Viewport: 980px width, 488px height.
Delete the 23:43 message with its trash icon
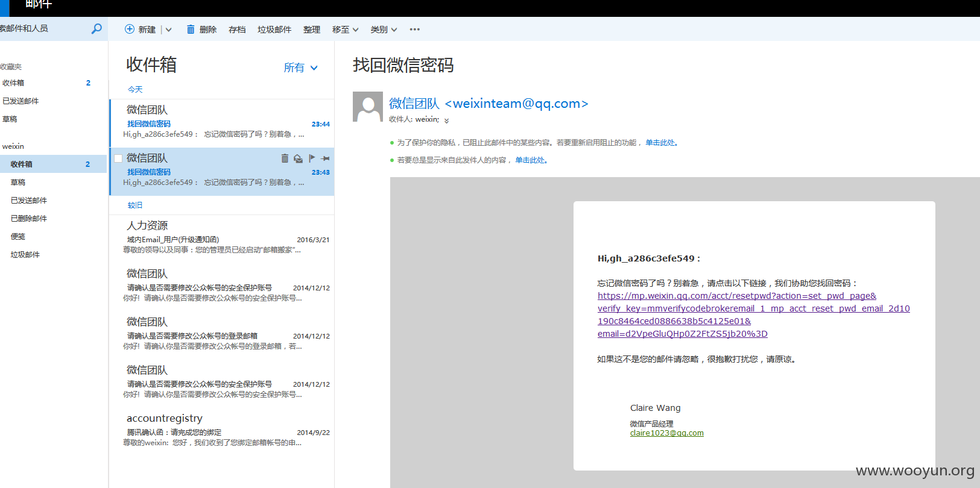coord(285,158)
